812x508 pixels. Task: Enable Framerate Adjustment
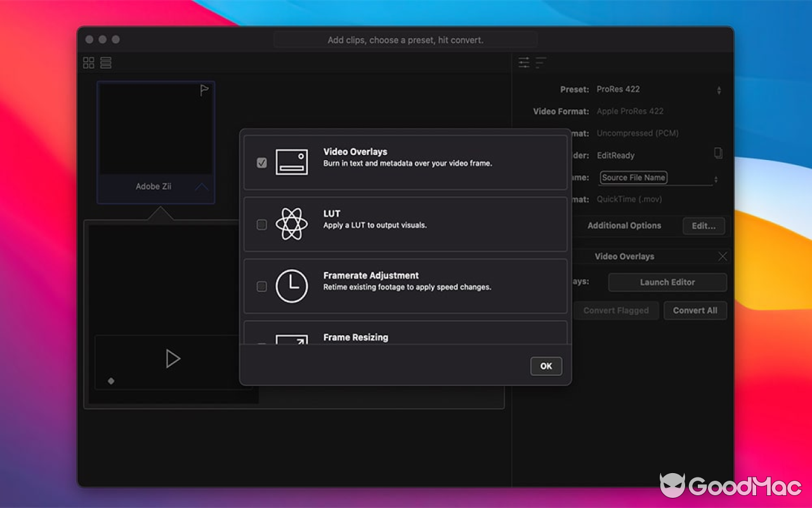[x=261, y=286]
